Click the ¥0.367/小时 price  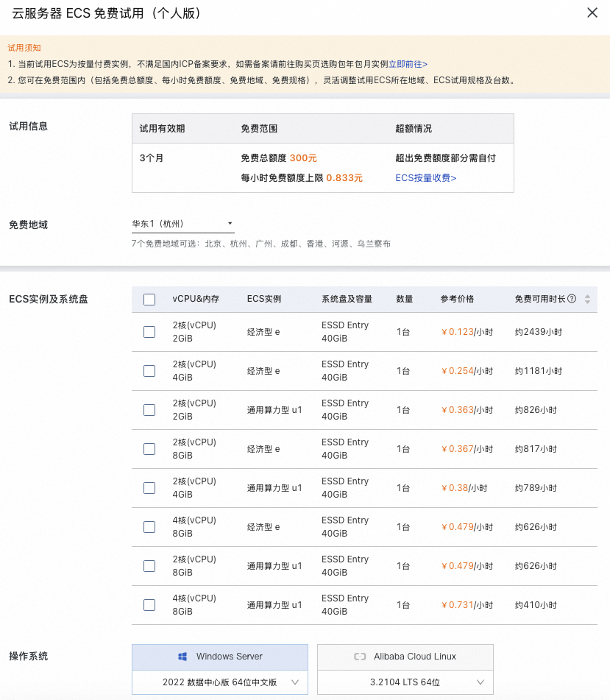pyautogui.click(x=467, y=449)
